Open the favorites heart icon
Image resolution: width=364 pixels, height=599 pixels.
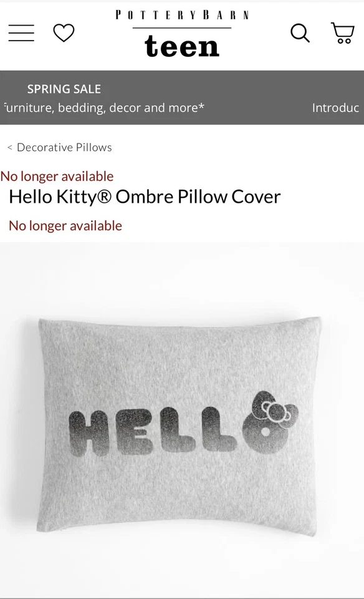point(64,32)
